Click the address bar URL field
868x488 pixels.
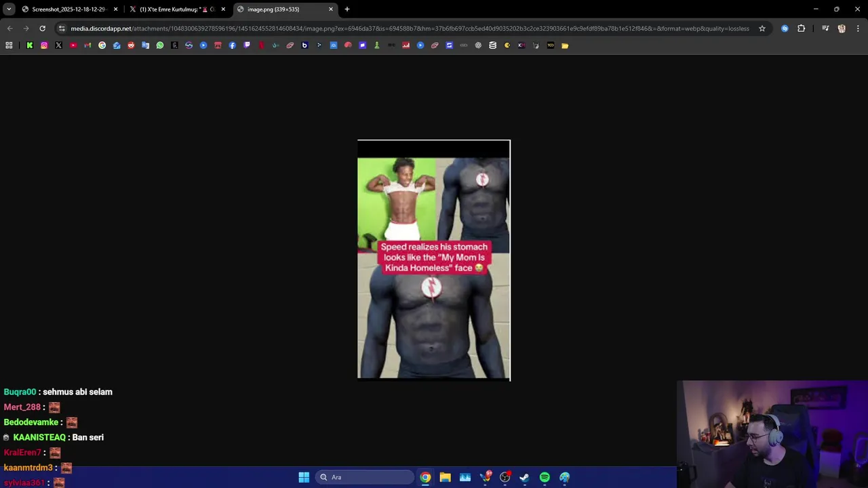click(x=410, y=28)
